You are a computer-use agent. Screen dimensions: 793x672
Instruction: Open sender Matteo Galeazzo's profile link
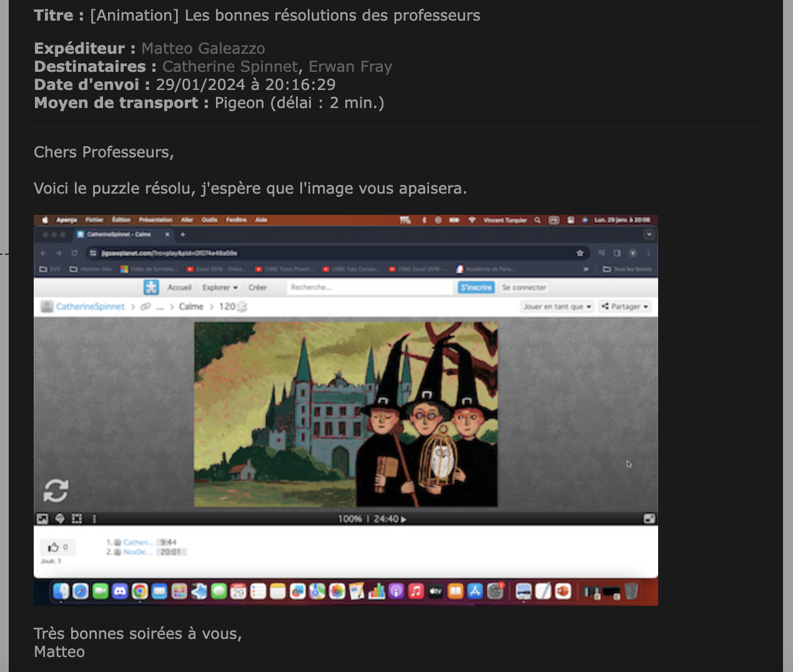(x=203, y=48)
